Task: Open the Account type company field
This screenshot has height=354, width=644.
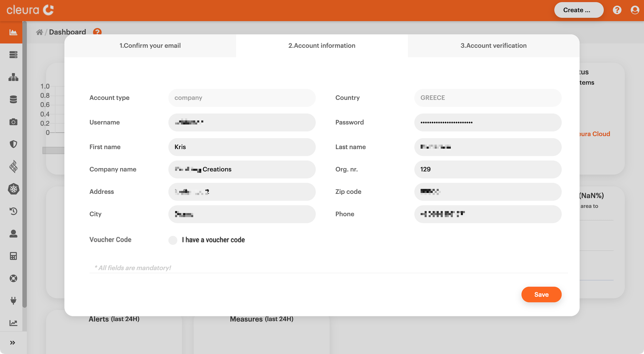Action: (x=241, y=98)
